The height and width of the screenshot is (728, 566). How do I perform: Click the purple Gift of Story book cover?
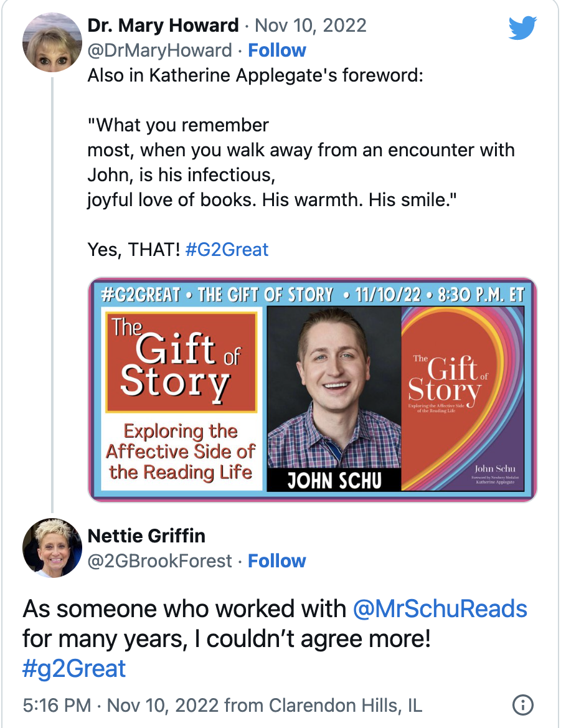coord(466,399)
